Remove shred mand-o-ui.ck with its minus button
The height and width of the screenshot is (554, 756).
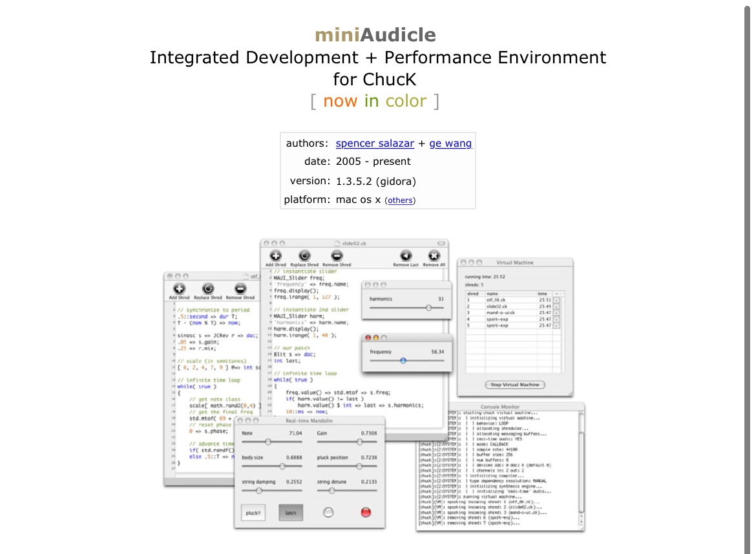556,312
